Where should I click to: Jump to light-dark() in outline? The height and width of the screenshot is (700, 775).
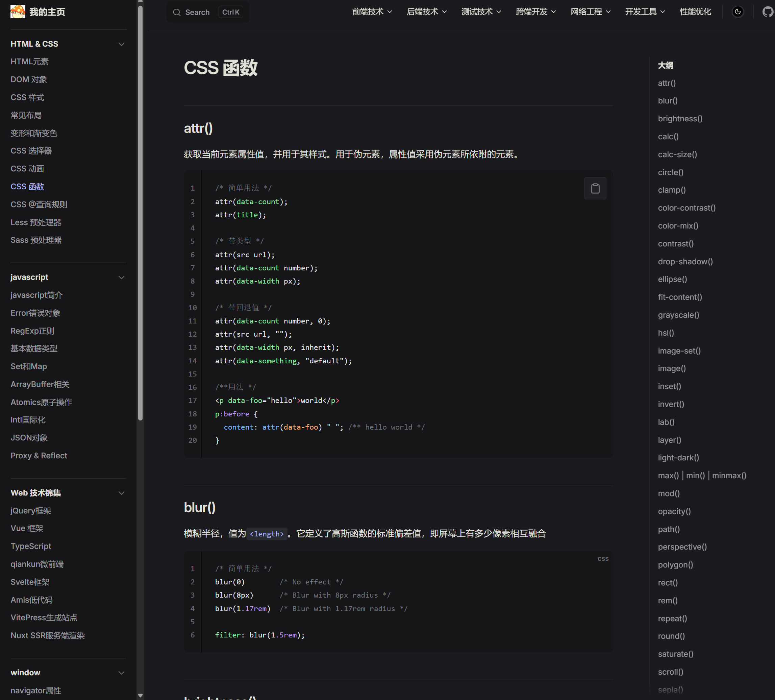pos(678,458)
